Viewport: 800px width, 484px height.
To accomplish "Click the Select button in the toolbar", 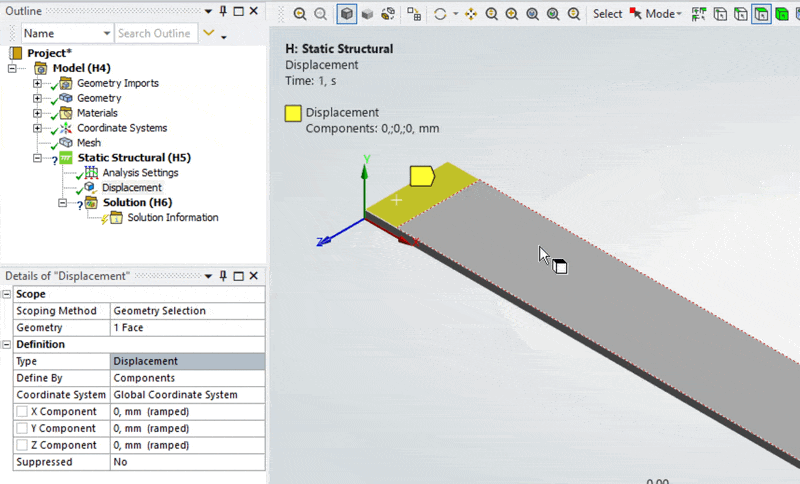I will (x=607, y=15).
